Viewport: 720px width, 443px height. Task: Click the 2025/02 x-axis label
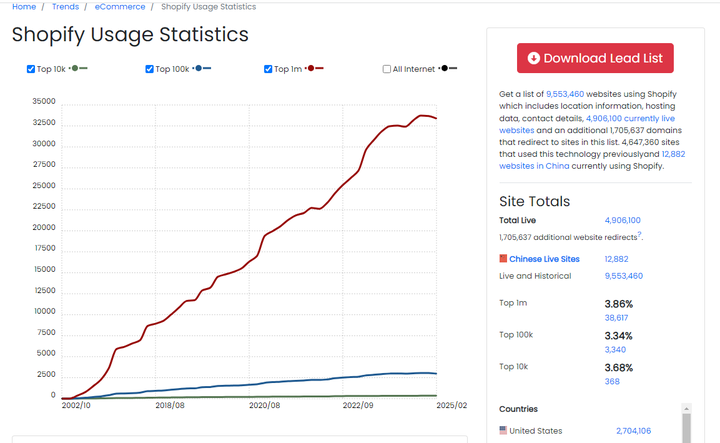tap(451, 405)
